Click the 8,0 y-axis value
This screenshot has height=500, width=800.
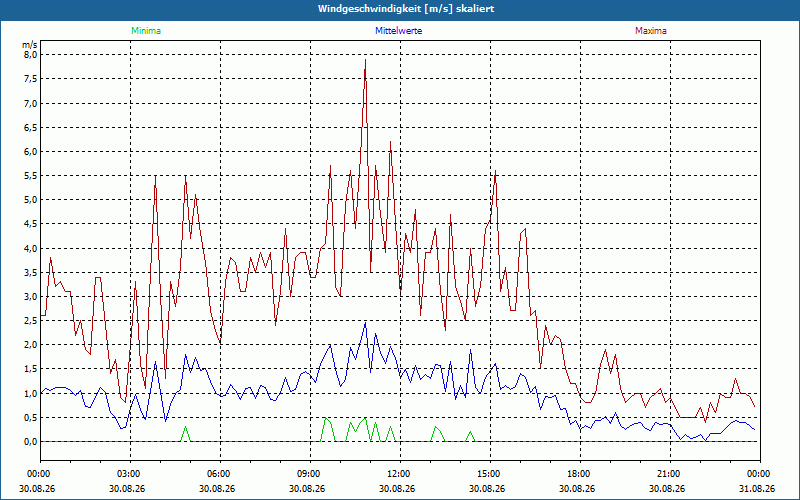tap(31, 55)
